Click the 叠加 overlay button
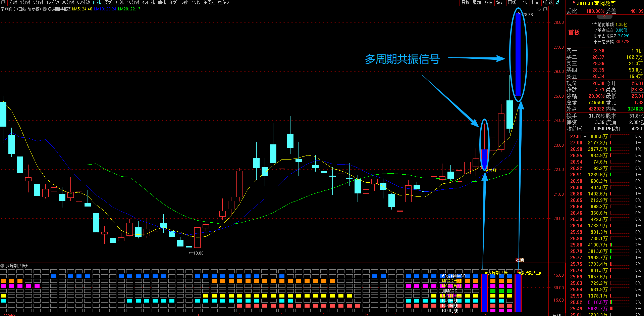 coord(477,2)
